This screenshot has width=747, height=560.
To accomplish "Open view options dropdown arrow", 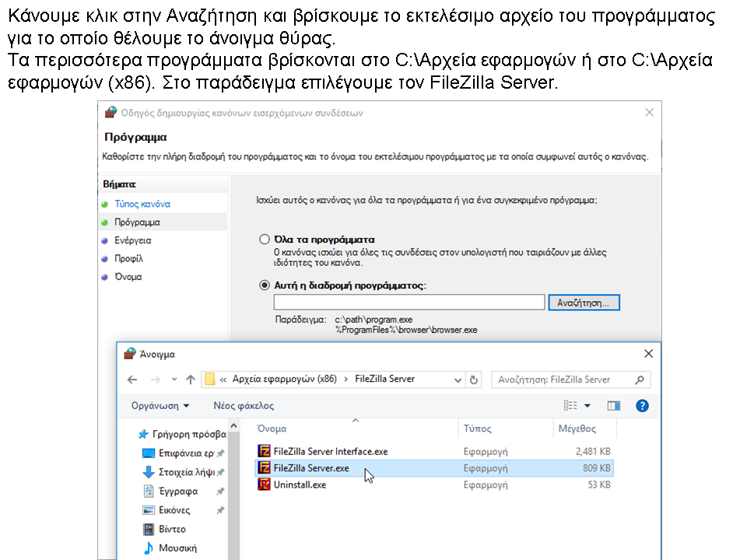I will [x=587, y=406].
